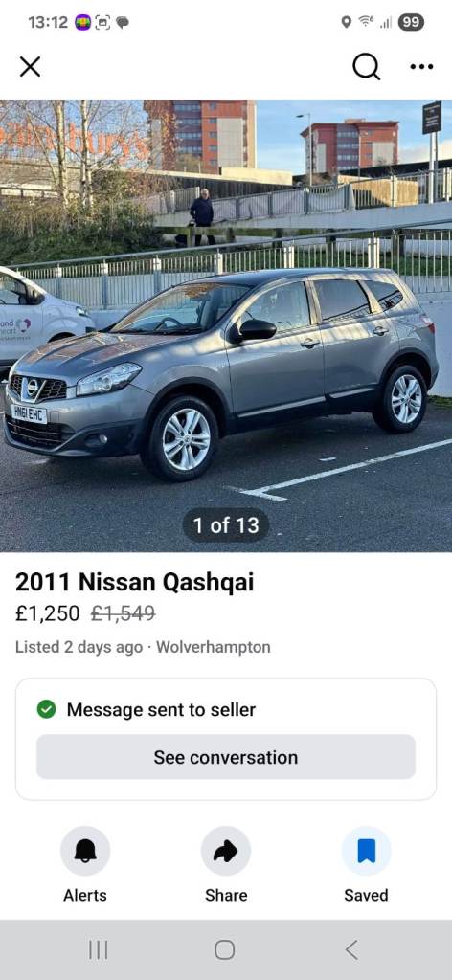Tap the green message sent checkmark

point(46,709)
